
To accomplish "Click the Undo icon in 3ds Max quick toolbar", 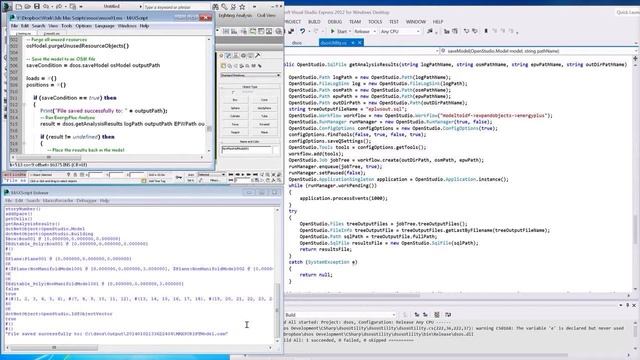I will coord(46,7).
